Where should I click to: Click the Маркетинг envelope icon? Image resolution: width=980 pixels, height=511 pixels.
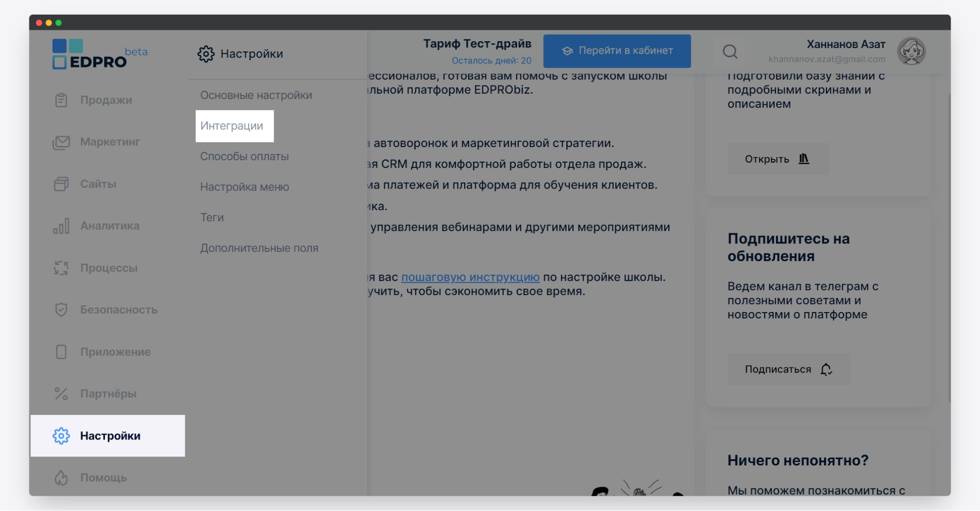tap(61, 142)
